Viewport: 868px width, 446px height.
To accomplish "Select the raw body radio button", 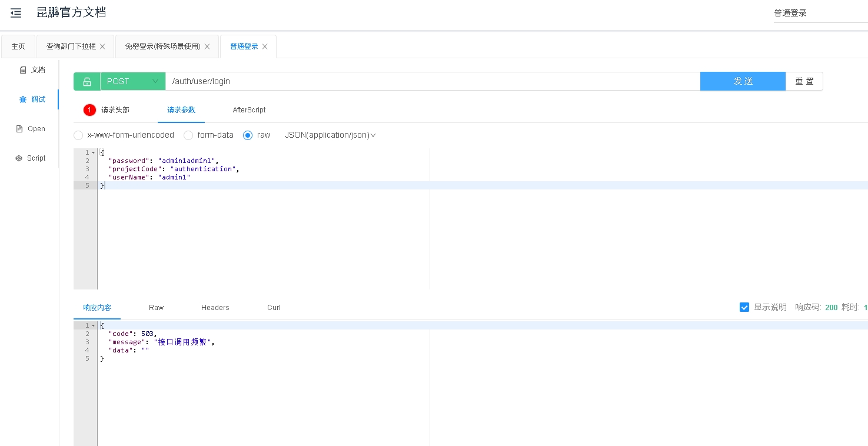I will coord(248,135).
